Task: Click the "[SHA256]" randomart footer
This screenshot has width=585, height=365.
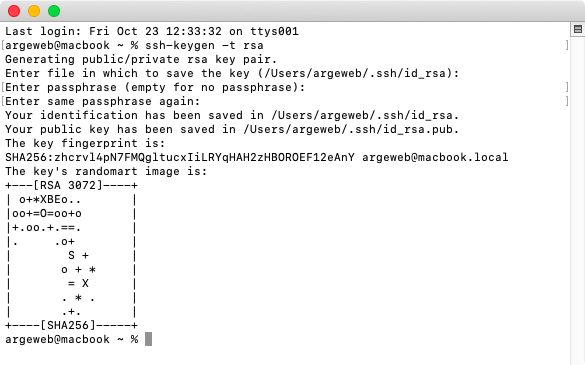Action: 68,325
